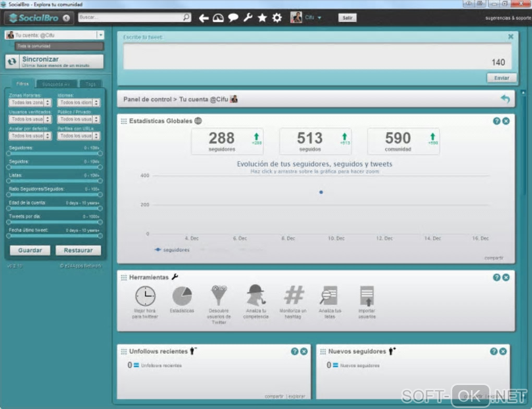Open Avatar por defecto dropdown
This screenshot has width=532, height=409.
(30, 136)
